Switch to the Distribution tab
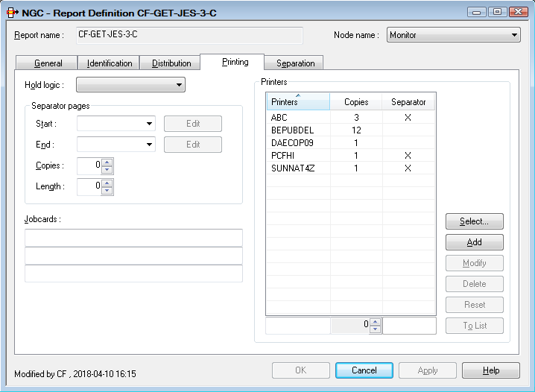 click(170, 63)
